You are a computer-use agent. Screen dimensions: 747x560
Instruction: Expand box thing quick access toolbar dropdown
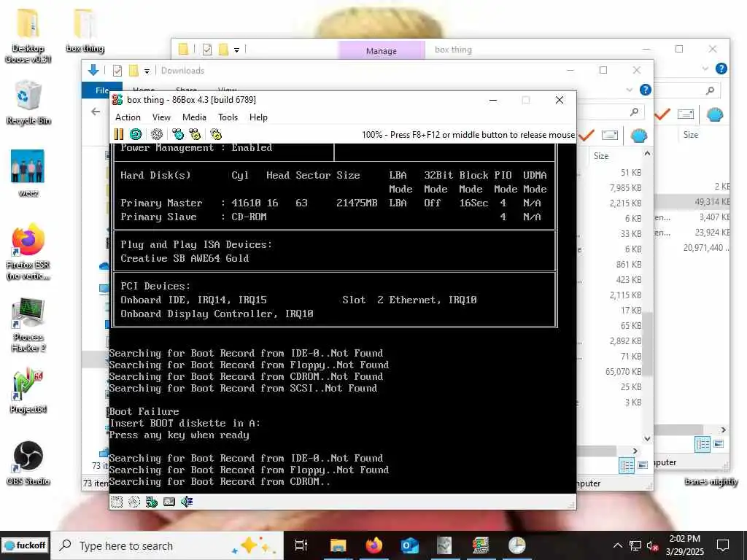236,50
